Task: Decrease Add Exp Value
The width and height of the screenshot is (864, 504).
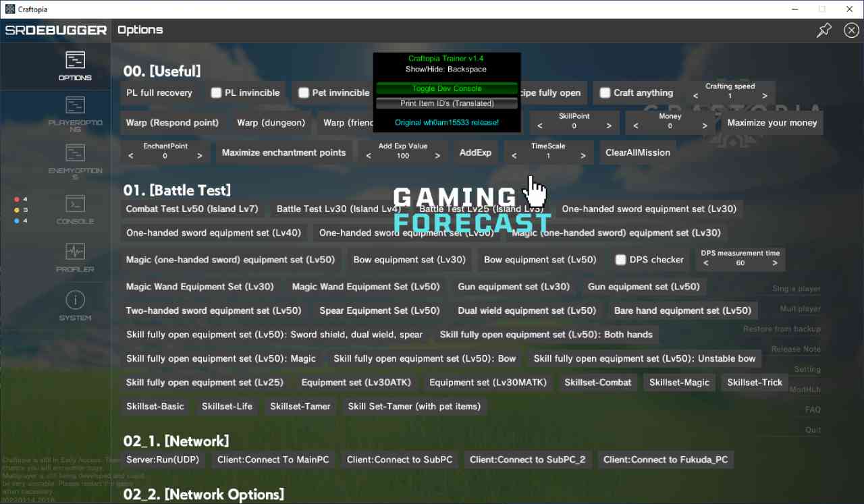Action: tap(369, 156)
